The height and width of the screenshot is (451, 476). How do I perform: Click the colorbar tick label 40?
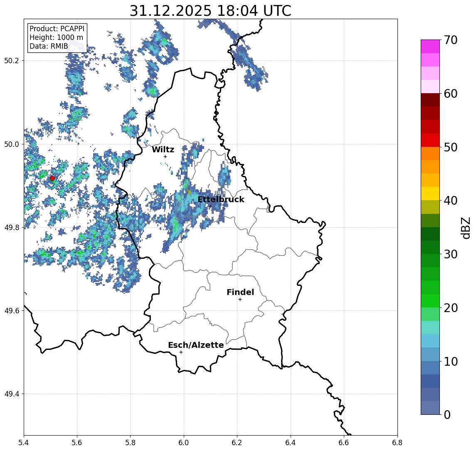point(451,201)
